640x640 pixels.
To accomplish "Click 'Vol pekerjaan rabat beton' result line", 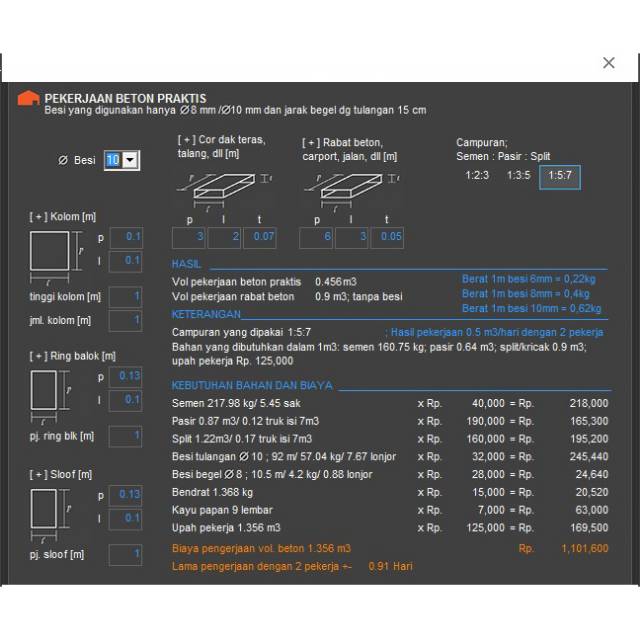I will coord(287,297).
